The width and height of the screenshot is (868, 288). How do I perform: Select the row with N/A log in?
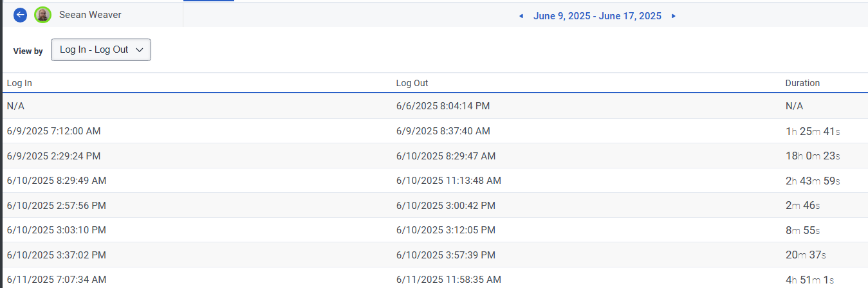tap(434, 106)
